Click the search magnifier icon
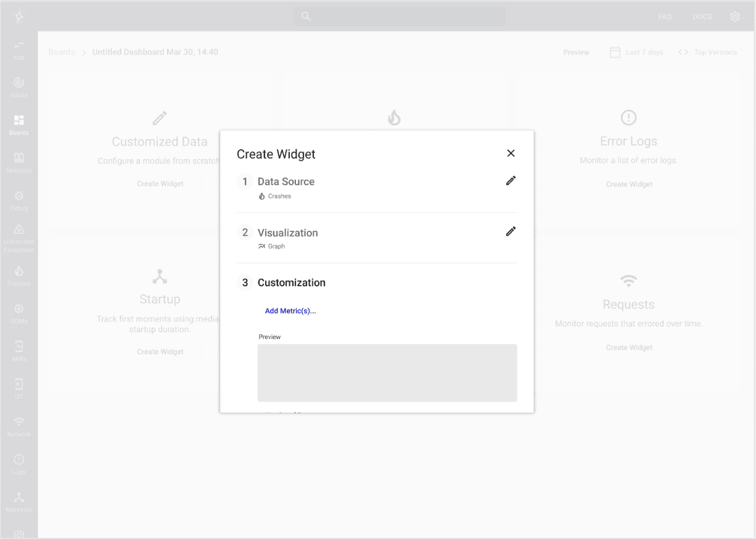This screenshot has height=539, width=756. pyautogui.click(x=306, y=17)
